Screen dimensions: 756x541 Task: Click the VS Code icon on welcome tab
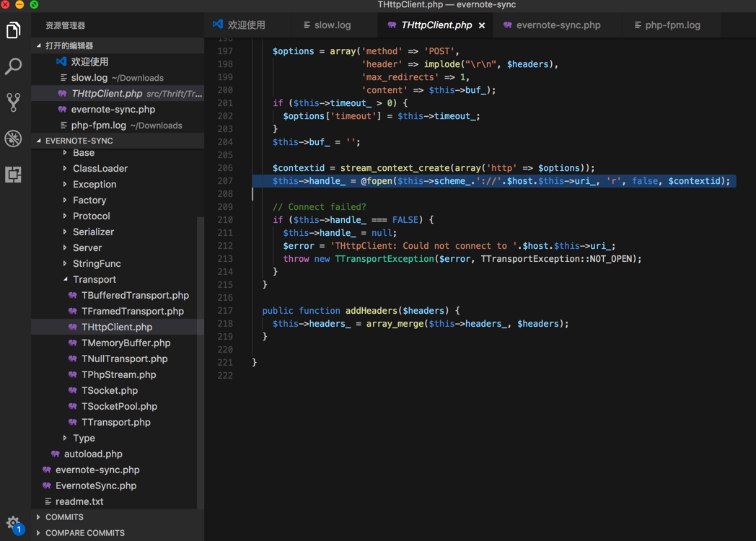[x=218, y=25]
